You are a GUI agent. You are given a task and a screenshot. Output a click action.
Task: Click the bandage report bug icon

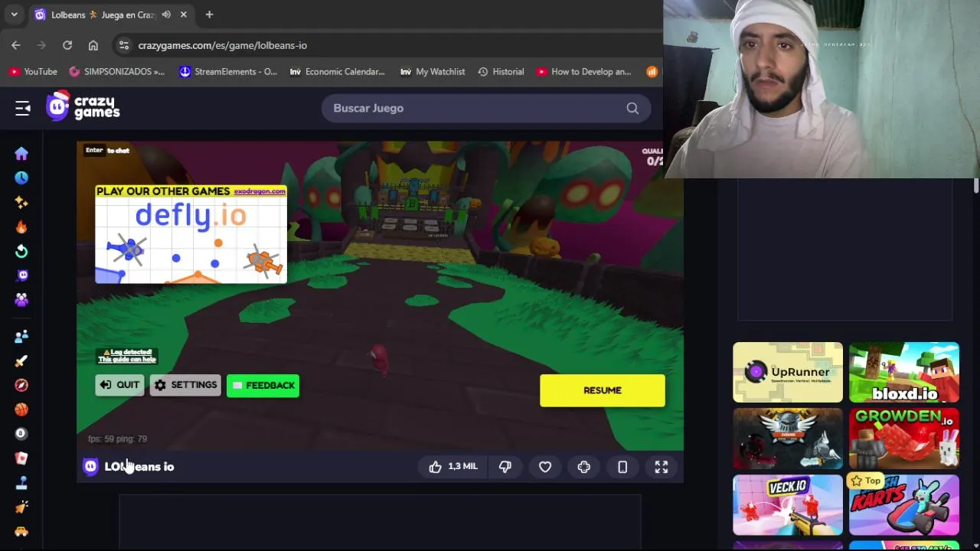point(584,467)
